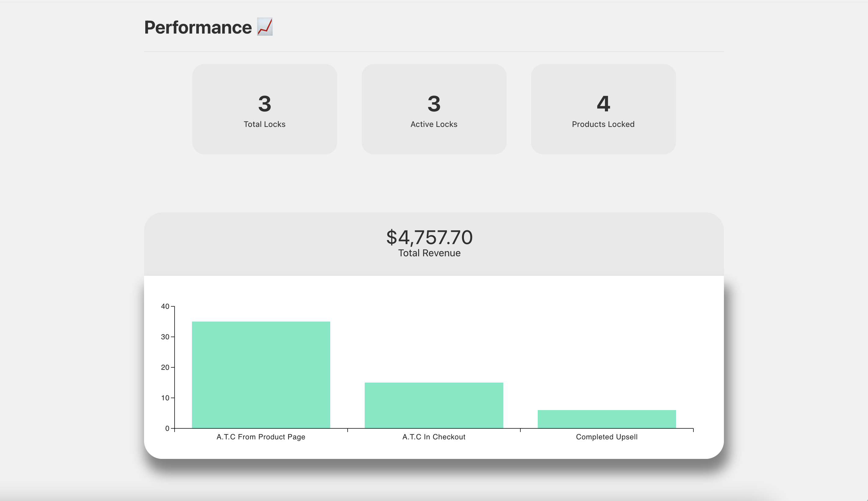Click the number 4 in Products Locked
Screen dimensions: 868x501
click(603, 103)
